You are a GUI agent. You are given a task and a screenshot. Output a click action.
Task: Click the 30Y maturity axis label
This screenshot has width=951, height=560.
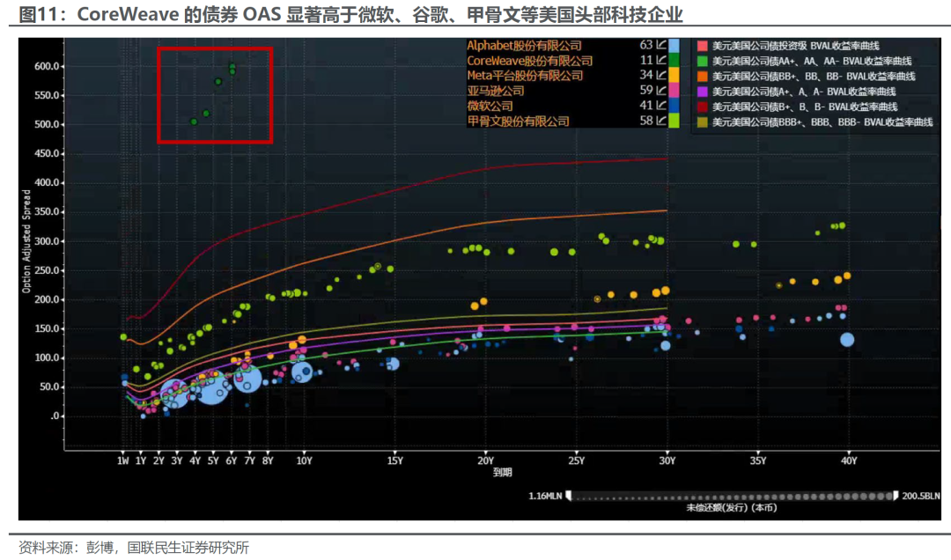tap(667, 461)
